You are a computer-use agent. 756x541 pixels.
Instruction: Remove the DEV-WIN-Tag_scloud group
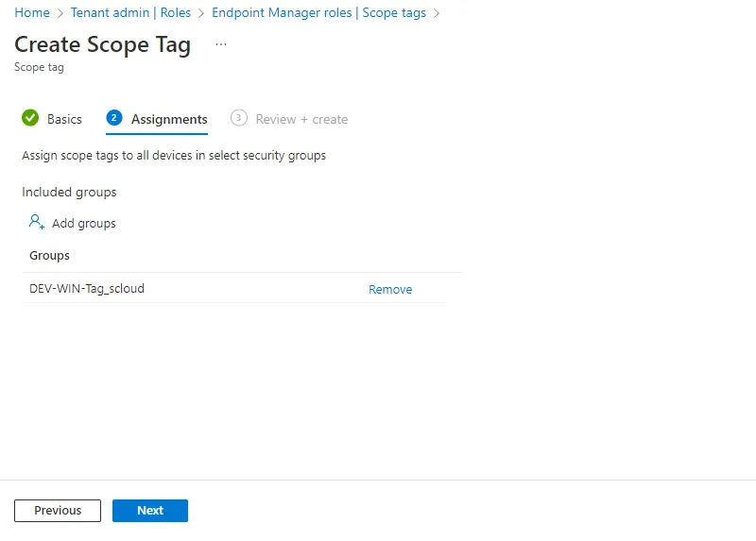coord(390,289)
